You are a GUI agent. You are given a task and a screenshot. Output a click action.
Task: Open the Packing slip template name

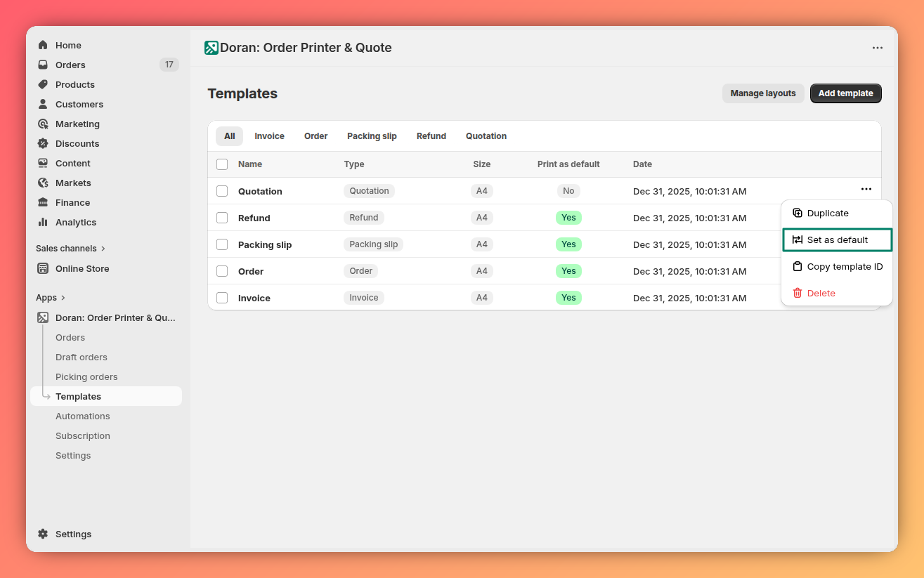(265, 244)
